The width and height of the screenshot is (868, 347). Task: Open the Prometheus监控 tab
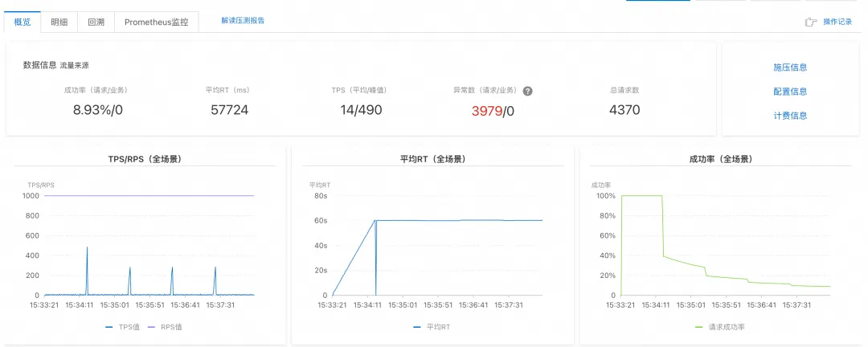(156, 22)
